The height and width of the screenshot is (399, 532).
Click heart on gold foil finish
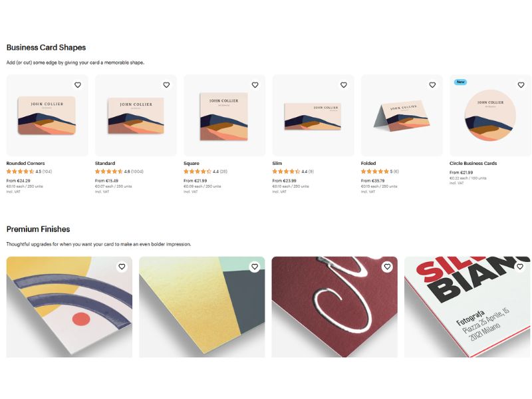tap(255, 267)
